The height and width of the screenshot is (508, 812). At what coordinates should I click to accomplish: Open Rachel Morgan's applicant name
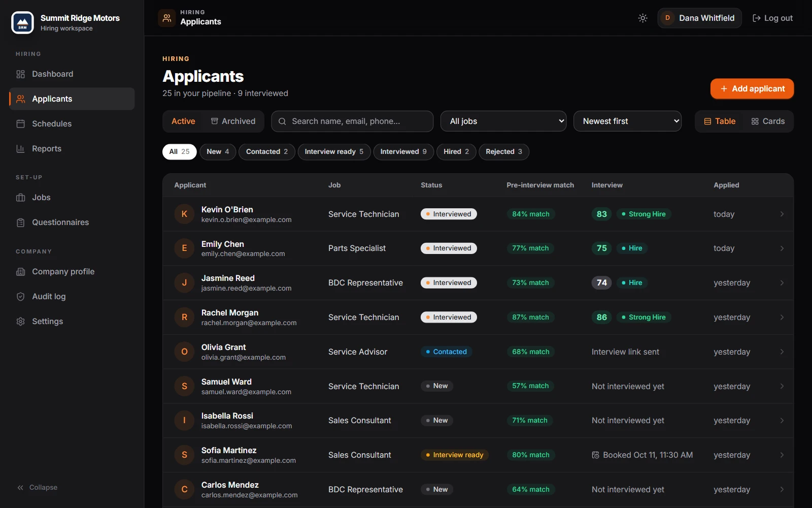point(230,313)
